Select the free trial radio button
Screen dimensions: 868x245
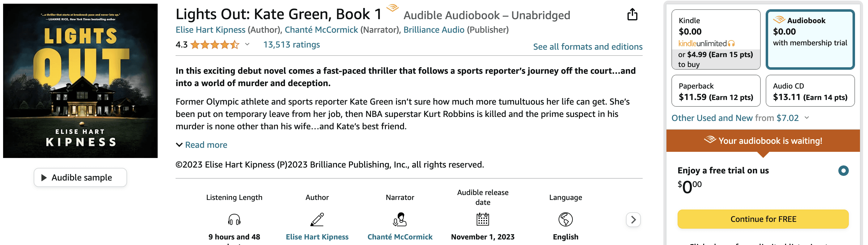point(843,171)
